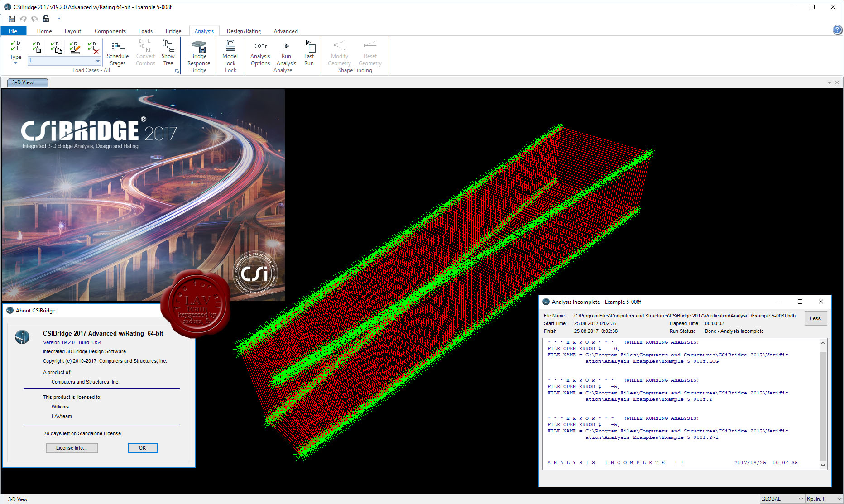The height and width of the screenshot is (504, 844).
Task: Close the 3-D View pane with X
Action: 837,82
